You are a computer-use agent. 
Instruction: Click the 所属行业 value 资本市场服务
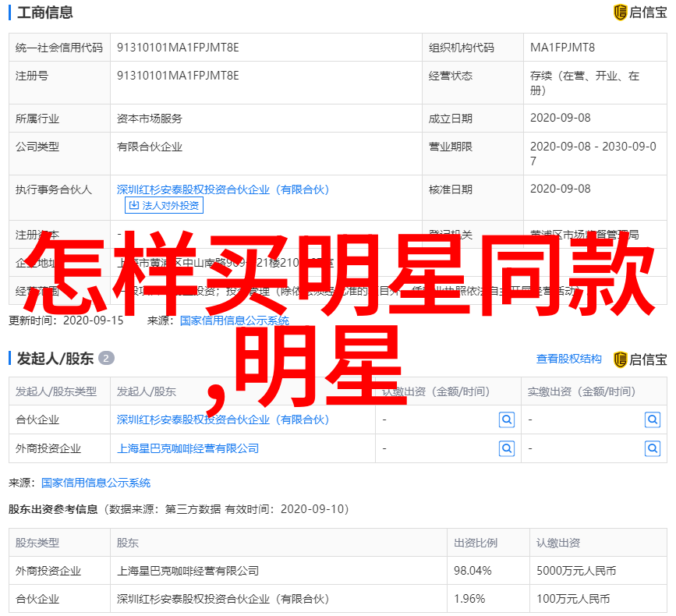coord(150,118)
